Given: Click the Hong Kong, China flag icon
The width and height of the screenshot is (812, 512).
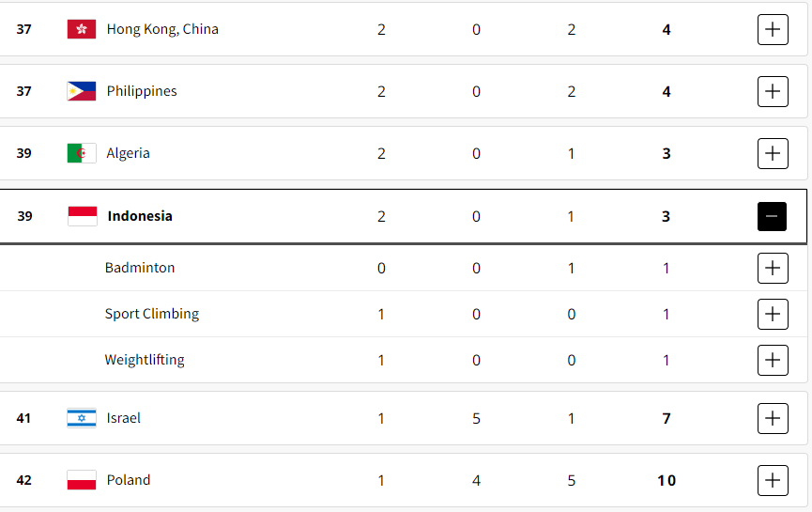Looking at the screenshot, I should pos(82,29).
